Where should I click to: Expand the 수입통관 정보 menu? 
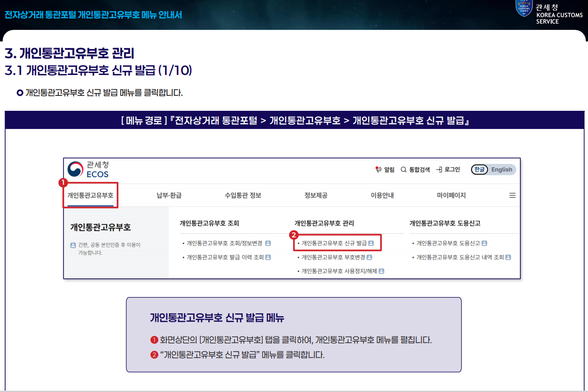tap(243, 196)
